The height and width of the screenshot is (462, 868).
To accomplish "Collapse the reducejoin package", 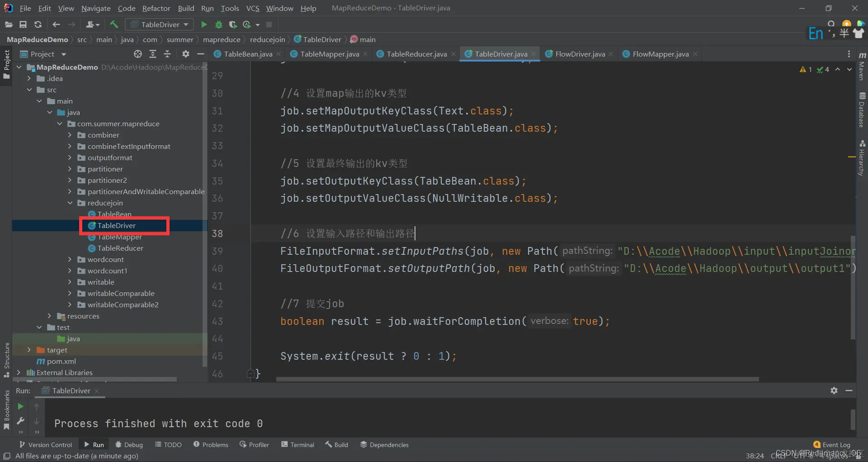I will (70, 203).
